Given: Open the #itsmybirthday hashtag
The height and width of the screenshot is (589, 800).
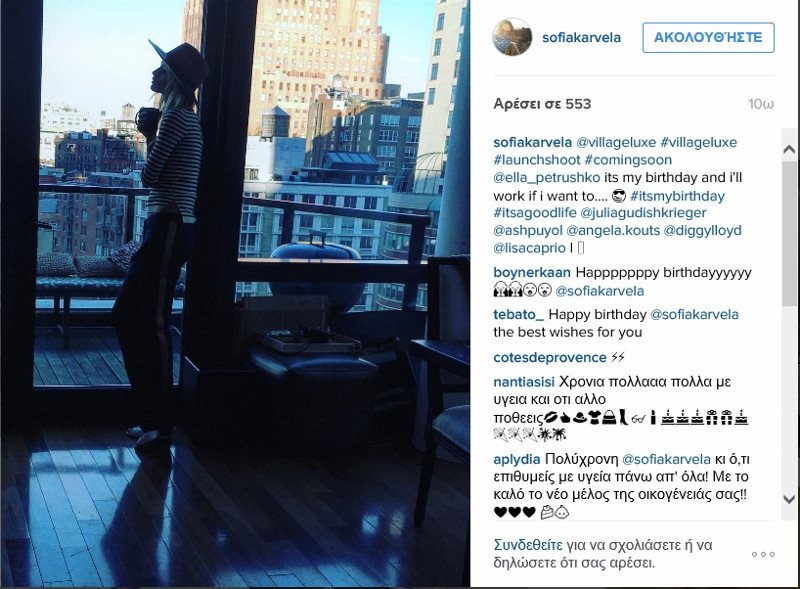Looking at the screenshot, I should point(677,196).
